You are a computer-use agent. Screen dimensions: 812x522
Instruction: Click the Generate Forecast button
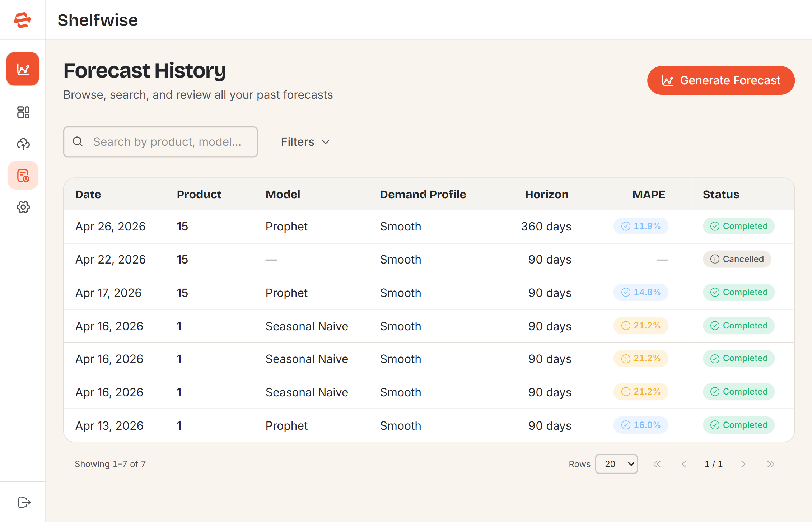click(x=721, y=80)
